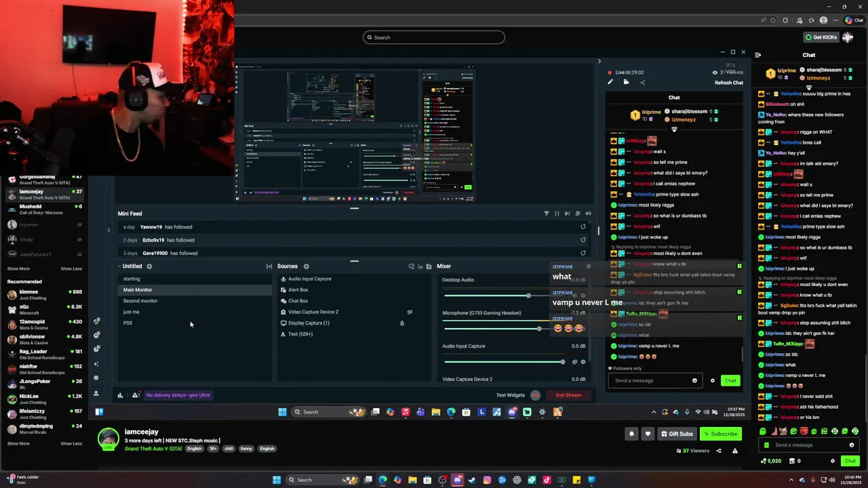Image resolution: width=868 pixels, height=488 pixels.
Task: Open Chat tab in Streamlabs panel
Action: [x=674, y=98]
